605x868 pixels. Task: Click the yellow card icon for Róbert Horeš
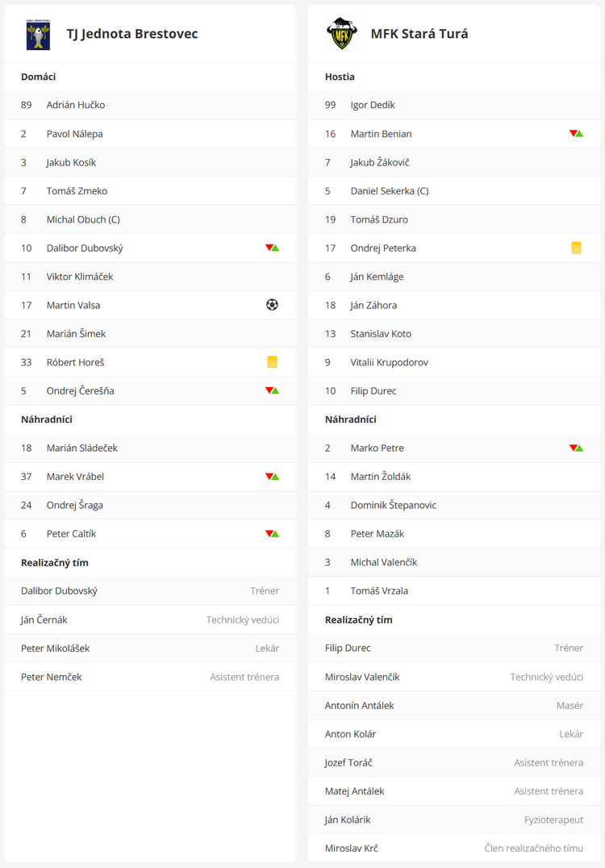point(273,362)
